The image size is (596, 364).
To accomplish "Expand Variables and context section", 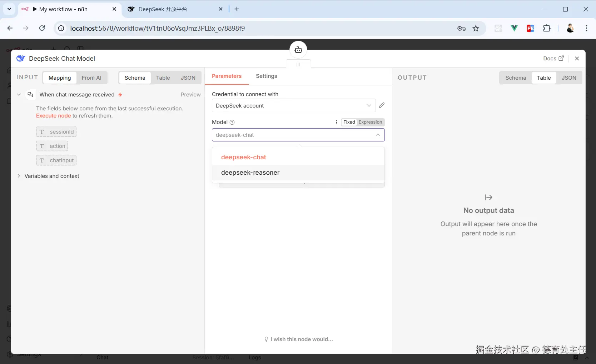I will 19,176.
